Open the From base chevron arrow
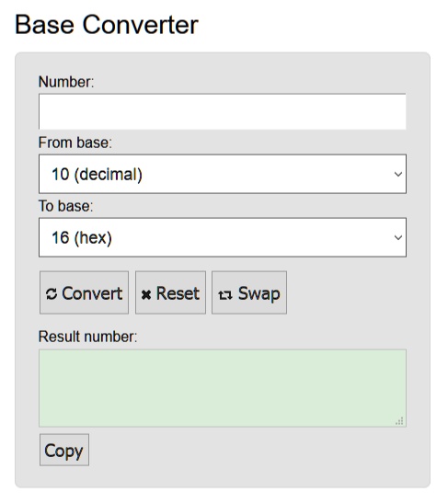Image resolution: width=448 pixels, height=503 pixels. pyautogui.click(x=398, y=174)
